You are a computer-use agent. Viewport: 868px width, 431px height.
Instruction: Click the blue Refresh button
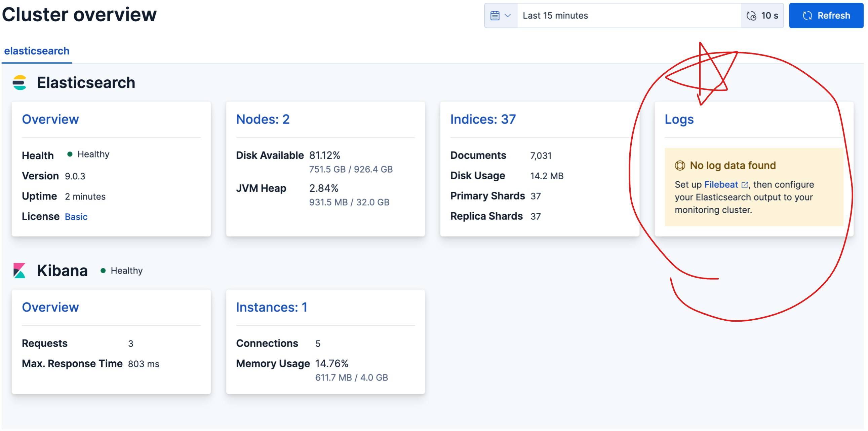pyautogui.click(x=826, y=15)
